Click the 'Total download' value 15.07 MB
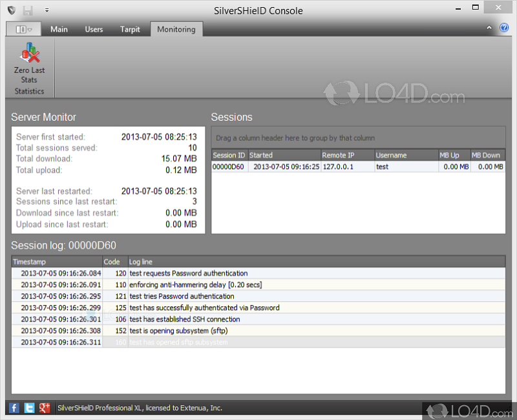 (x=179, y=158)
